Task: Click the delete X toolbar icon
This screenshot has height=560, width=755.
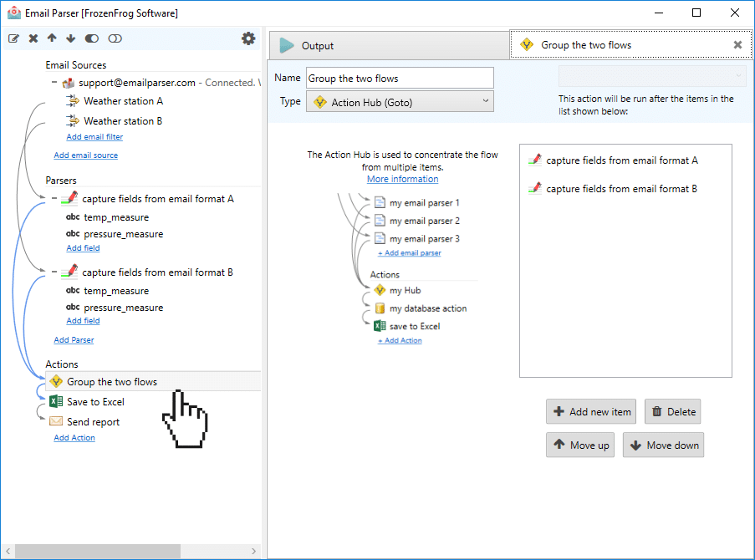Action: 33,38
